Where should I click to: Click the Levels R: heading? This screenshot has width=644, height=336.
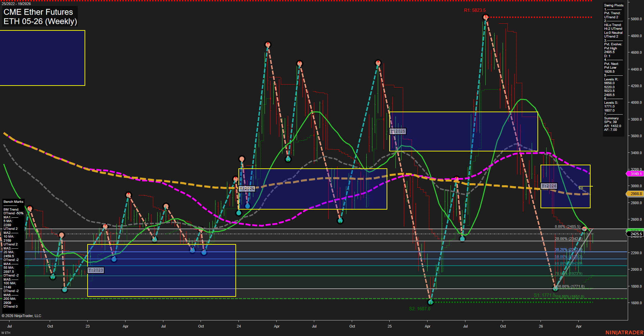[611, 79]
